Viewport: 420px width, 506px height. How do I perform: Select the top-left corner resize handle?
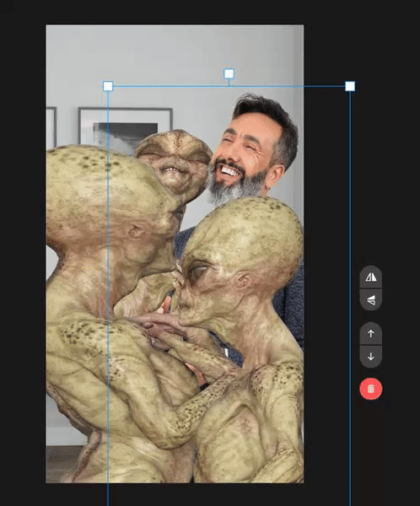(x=108, y=86)
